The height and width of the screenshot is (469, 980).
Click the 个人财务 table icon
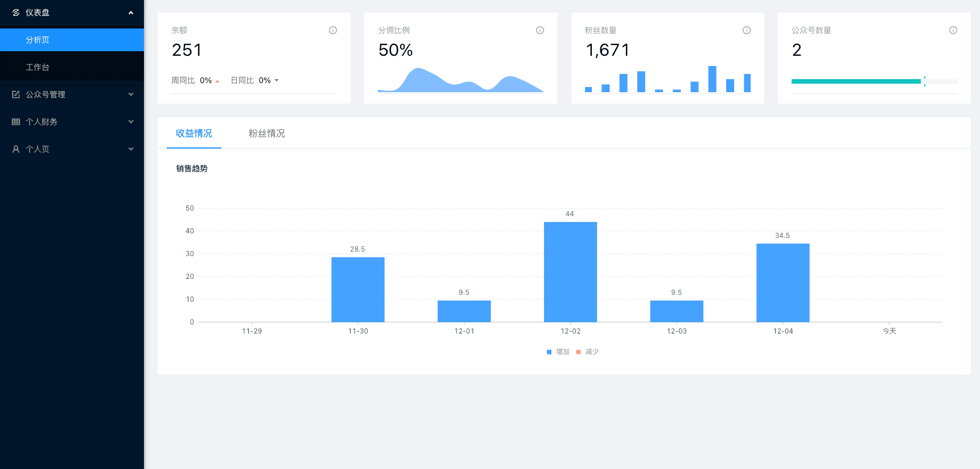[16, 122]
